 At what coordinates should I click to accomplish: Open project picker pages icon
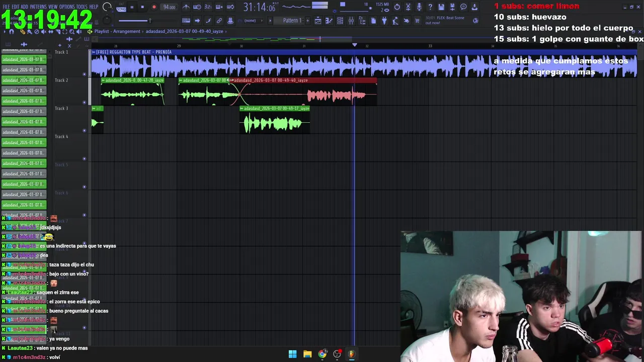click(373, 21)
